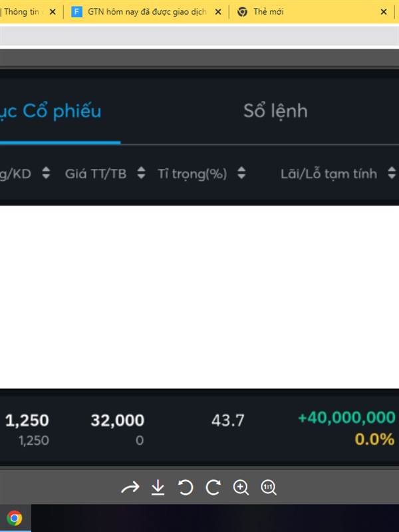Rotate image counterclockwise
The width and height of the screenshot is (399, 532).
(186, 487)
